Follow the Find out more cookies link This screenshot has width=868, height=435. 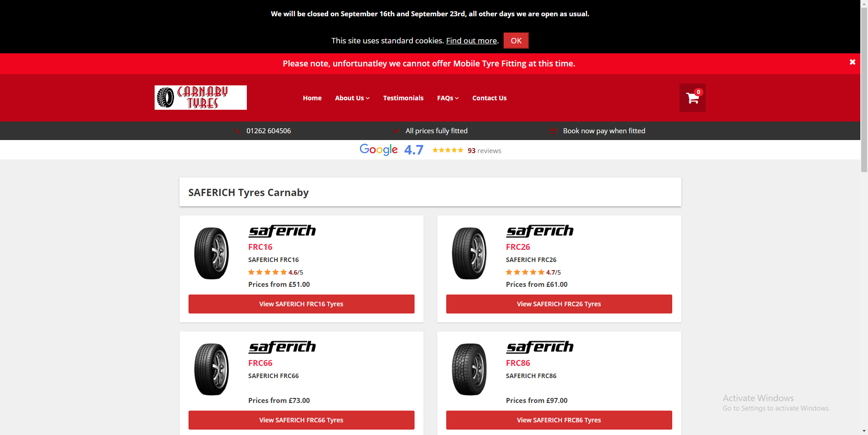click(472, 41)
